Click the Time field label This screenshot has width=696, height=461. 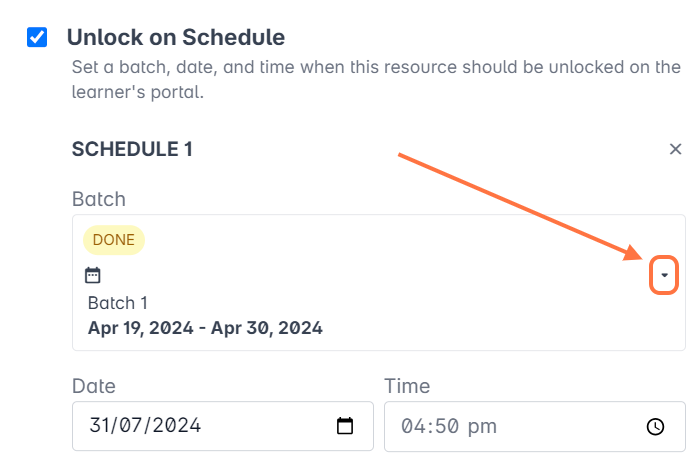coord(407,386)
